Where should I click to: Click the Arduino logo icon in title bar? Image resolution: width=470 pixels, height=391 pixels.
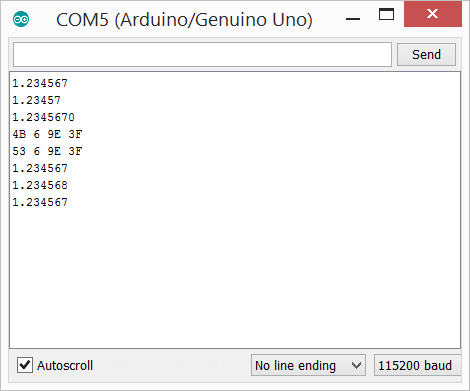coord(21,19)
